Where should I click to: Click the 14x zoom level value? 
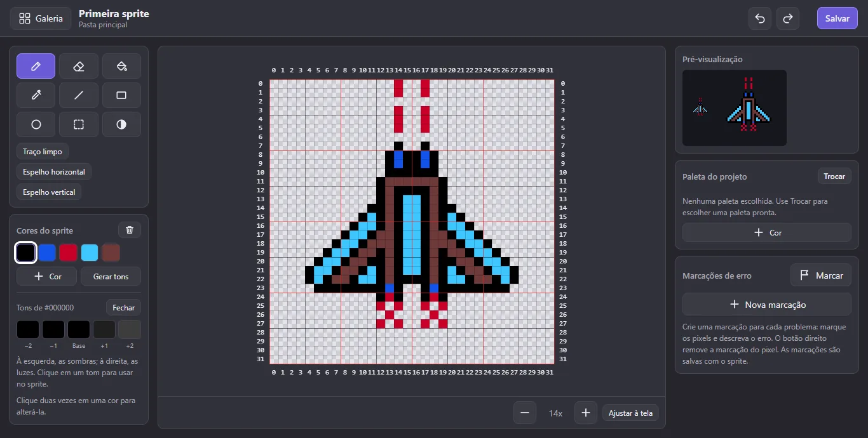pos(555,413)
